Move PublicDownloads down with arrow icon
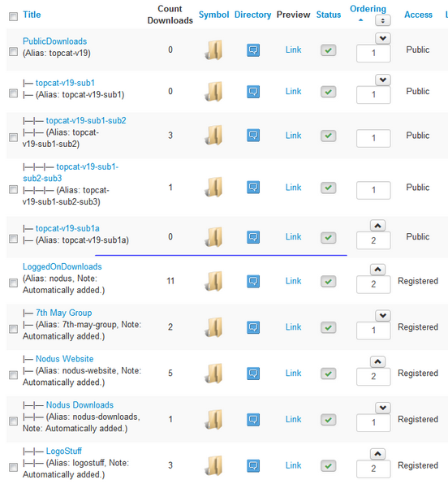Screen dimensions: 448x484 383,39
